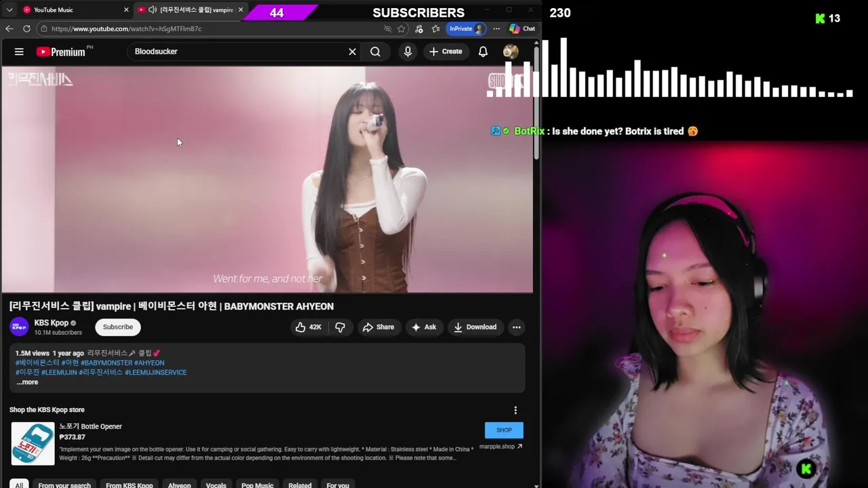868x488 pixels.
Task: Subscribe to KBS Kpop
Action: tap(118, 327)
